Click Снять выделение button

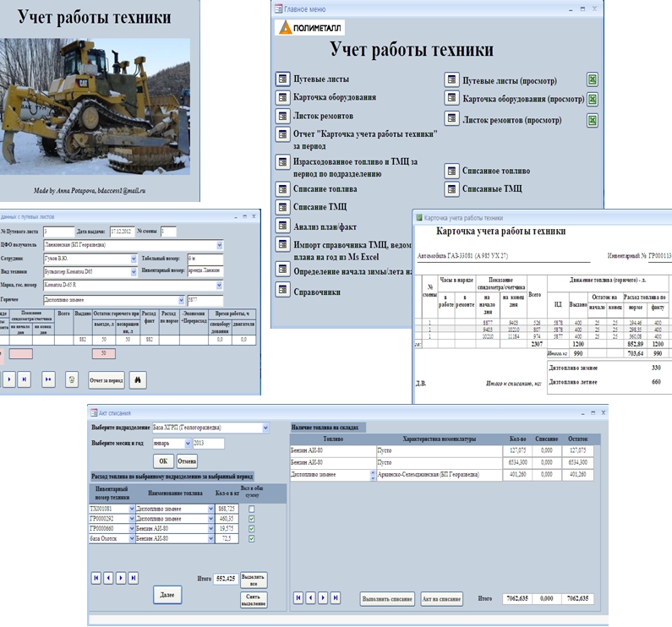254,600
